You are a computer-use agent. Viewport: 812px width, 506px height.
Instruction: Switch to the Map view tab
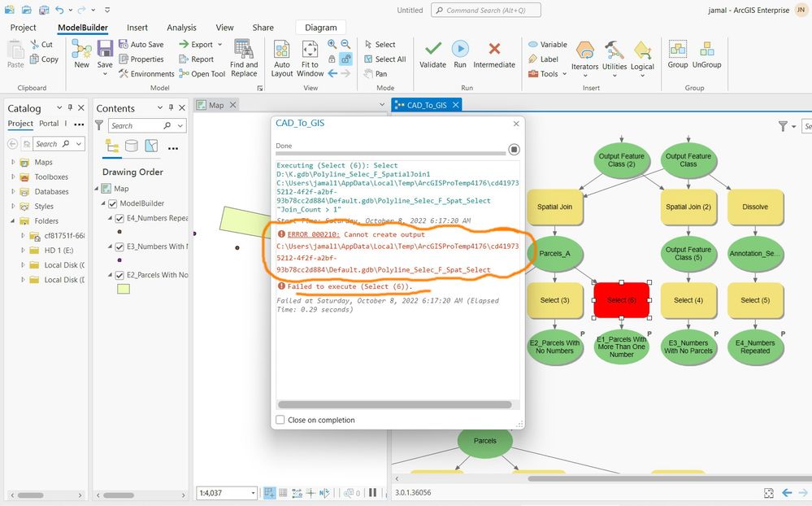click(x=216, y=105)
